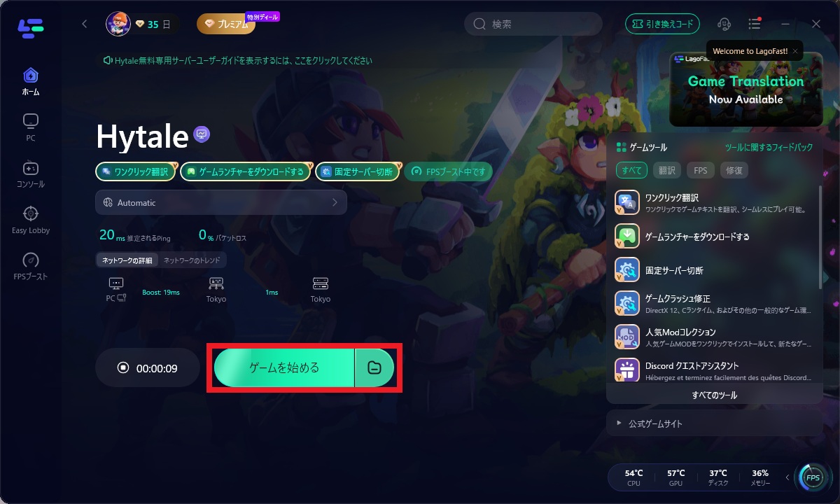Click the circular FPS gauge icon

813,478
